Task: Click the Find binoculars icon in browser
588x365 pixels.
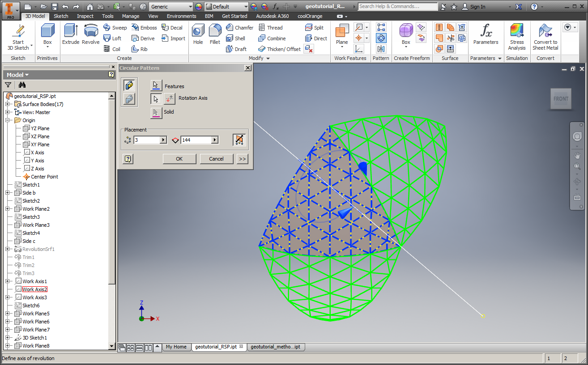Action: tap(22, 85)
